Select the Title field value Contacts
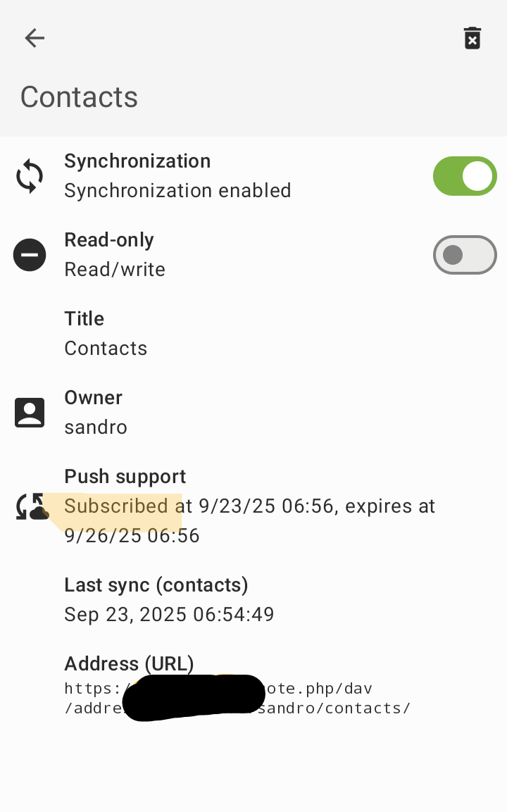 [x=106, y=349]
